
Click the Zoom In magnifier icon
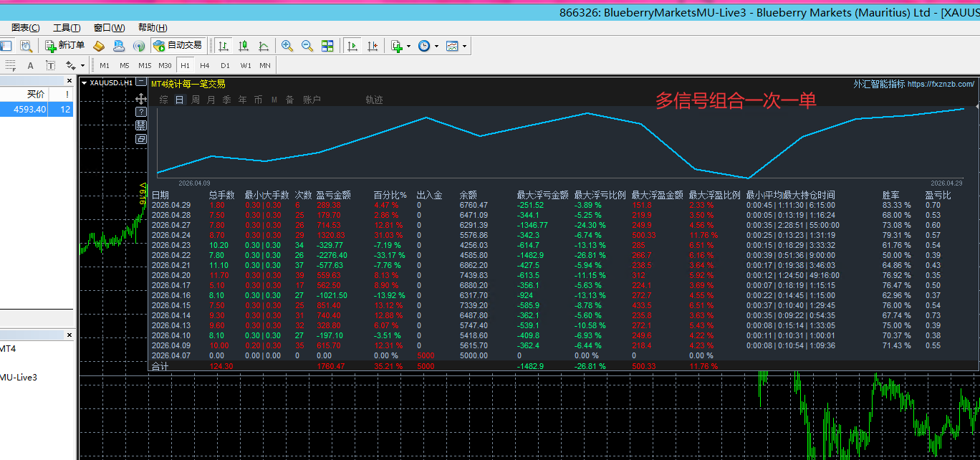287,46
